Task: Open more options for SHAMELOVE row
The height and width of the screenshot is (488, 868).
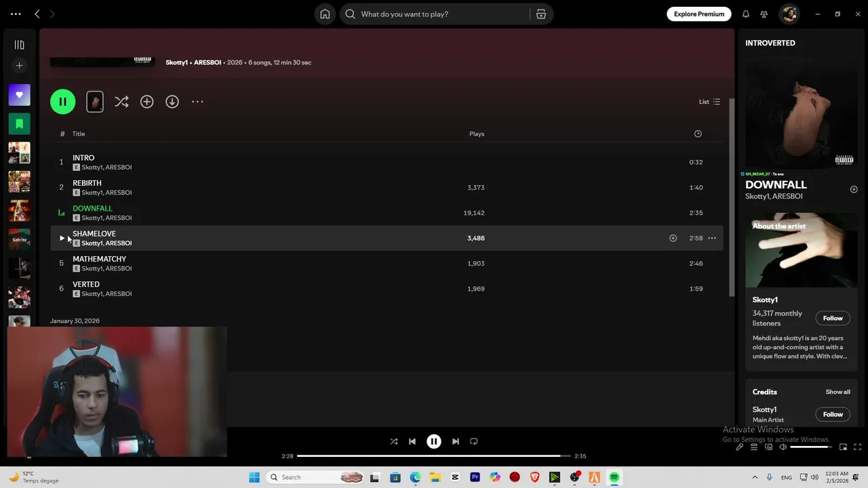Action: click(x=712, y=238)
